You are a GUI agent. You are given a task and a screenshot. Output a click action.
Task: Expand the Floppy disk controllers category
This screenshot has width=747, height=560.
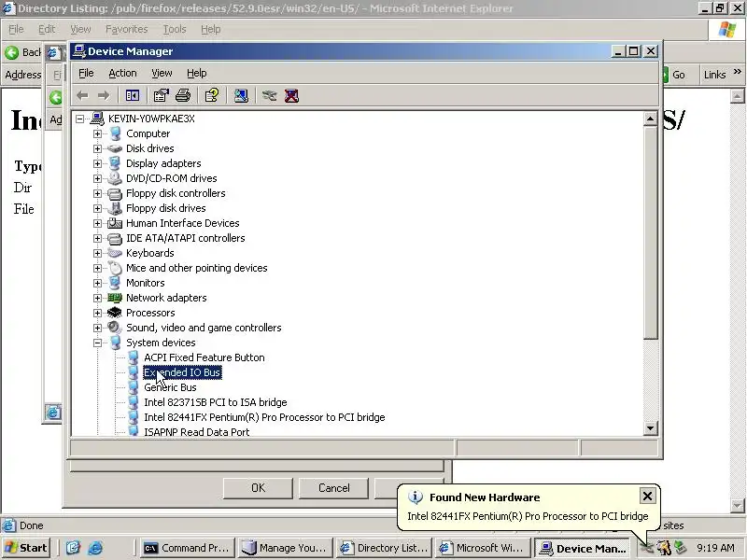[x=97, y=193]
